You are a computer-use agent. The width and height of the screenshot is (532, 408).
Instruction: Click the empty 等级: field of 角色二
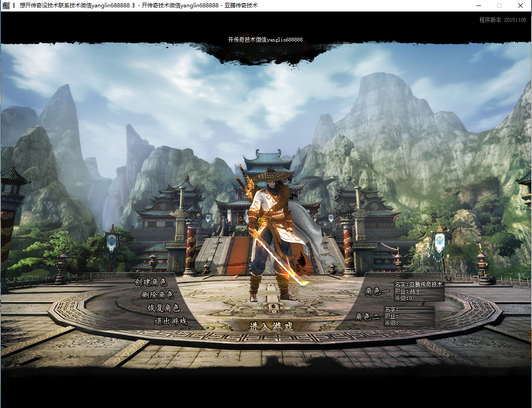coord(409,323)
